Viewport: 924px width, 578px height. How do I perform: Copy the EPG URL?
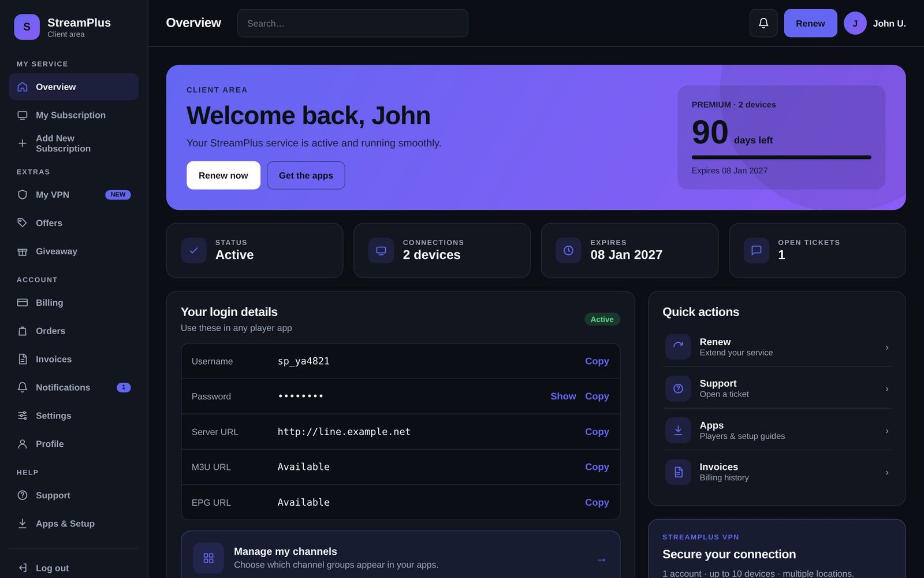(597, 502)
